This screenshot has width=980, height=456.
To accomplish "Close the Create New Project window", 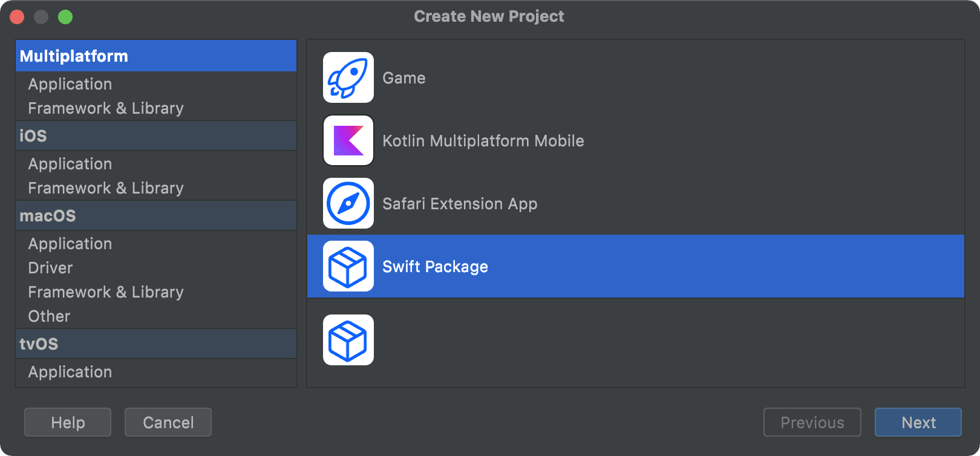I will 17,17.
